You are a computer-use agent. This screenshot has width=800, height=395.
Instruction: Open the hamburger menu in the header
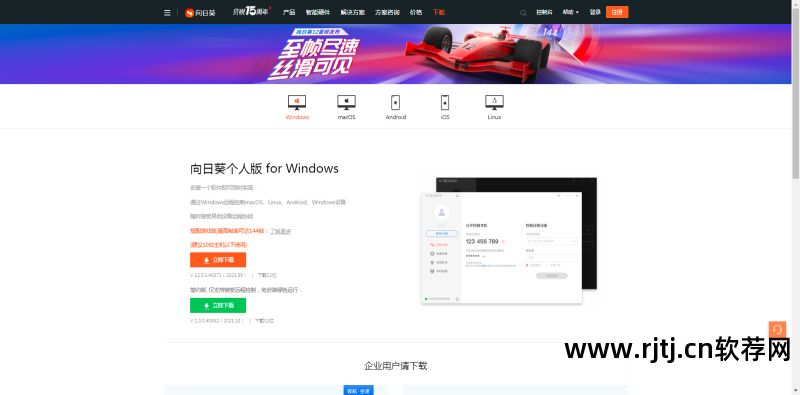167,12
